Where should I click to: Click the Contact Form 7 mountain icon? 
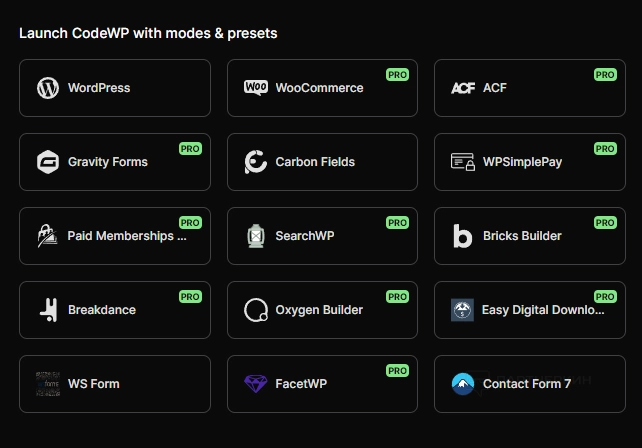point(463,384)
